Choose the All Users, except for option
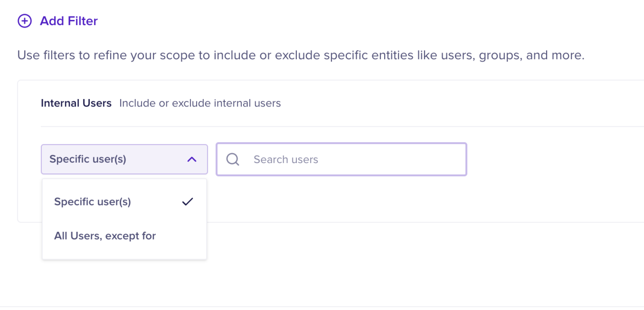 [x=105, y=236]
